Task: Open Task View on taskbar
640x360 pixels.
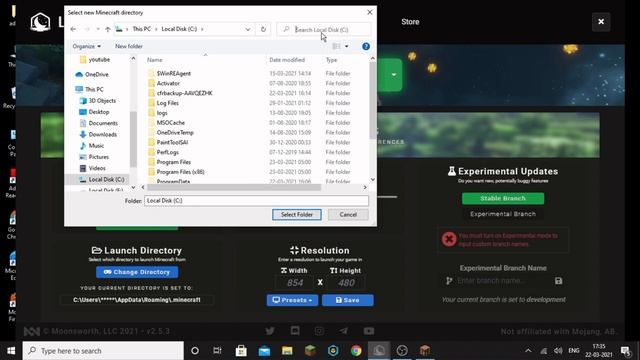Action: click(218, 351)
